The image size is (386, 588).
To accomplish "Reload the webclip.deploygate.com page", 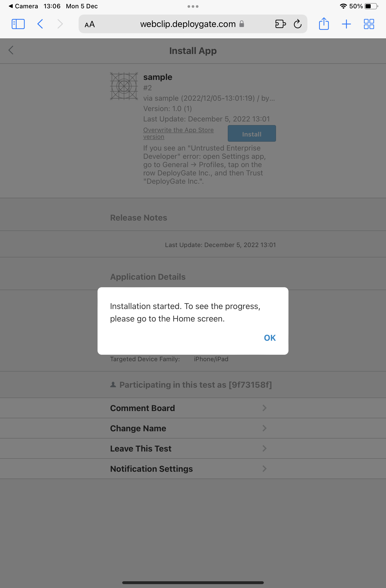I will click(x=298, y=24).
